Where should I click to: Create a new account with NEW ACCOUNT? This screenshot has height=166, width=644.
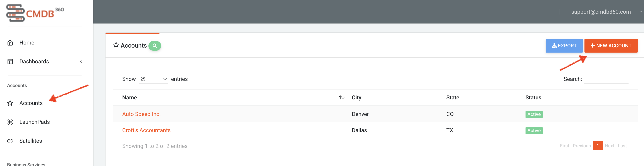[611, 46]
